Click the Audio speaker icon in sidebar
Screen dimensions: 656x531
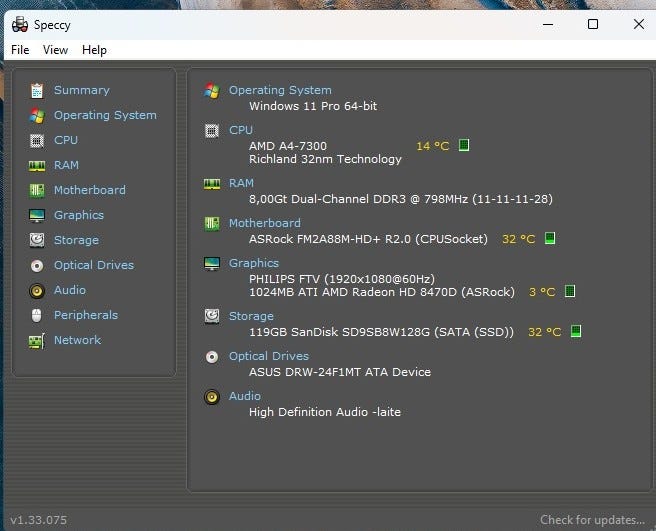click(x=37, y=290)
